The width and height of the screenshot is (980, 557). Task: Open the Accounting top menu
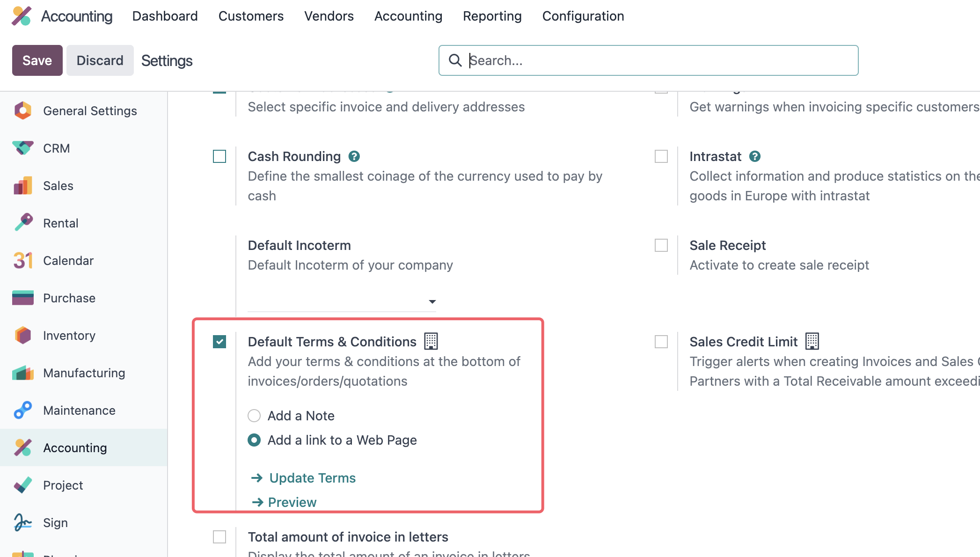click(x=408, y=16)
